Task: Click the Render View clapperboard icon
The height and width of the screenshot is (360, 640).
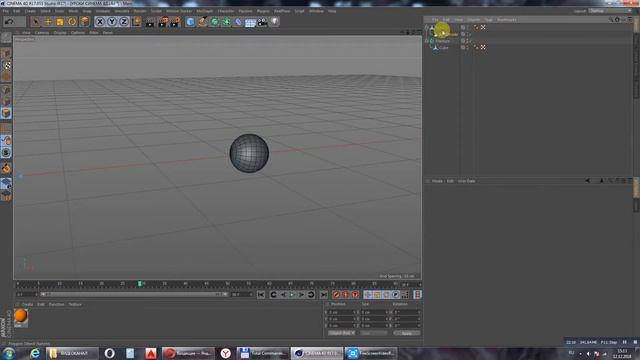Action: tap(150, 22)
